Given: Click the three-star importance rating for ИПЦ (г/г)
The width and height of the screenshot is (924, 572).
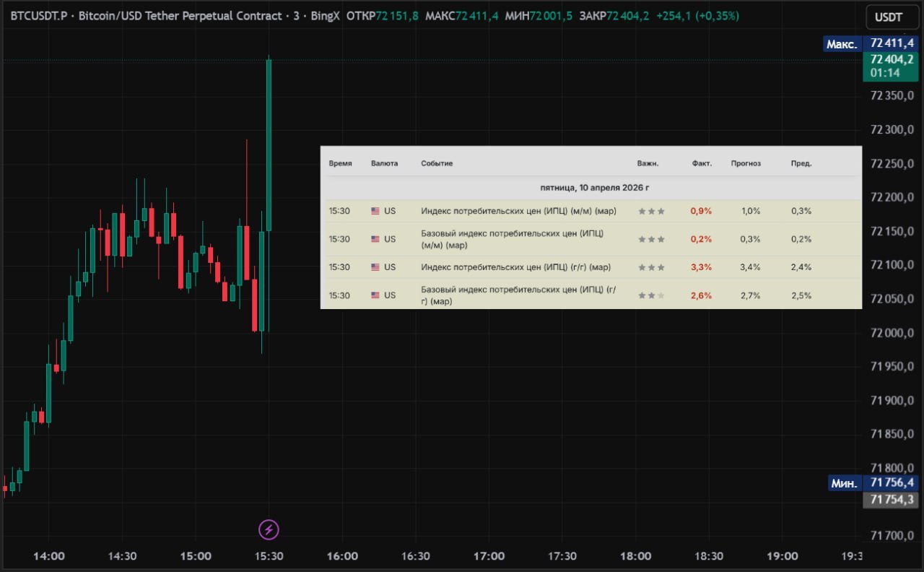Looking at the screenshot, I should 651,267.
